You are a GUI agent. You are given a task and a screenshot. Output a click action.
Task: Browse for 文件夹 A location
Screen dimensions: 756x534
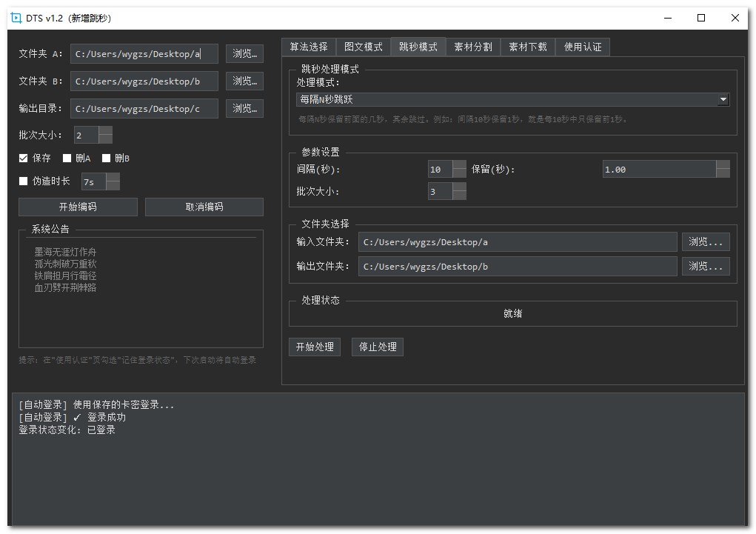click(244, 54)
